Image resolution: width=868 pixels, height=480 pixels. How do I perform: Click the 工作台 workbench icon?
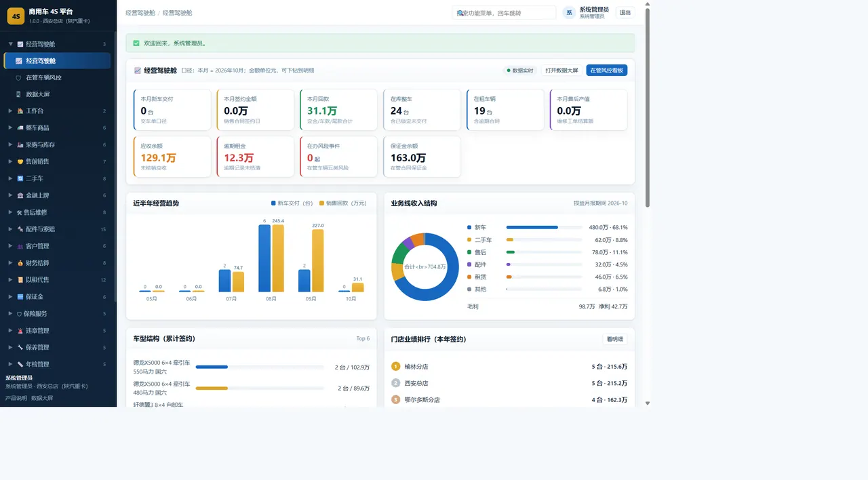pos(20,111)
